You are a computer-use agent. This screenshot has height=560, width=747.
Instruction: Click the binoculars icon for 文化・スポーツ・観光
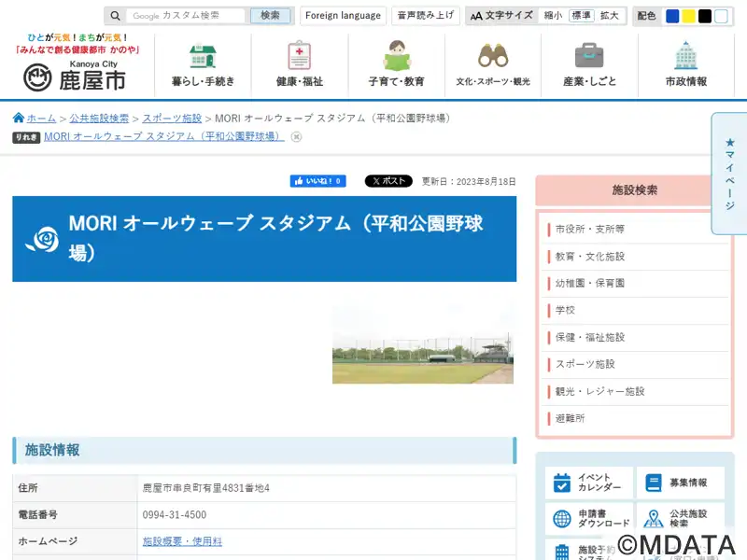pos(492,56)
